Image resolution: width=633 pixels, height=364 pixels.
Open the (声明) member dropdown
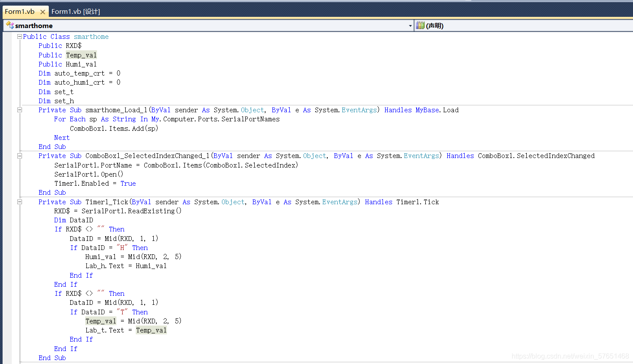pos(524,26)
